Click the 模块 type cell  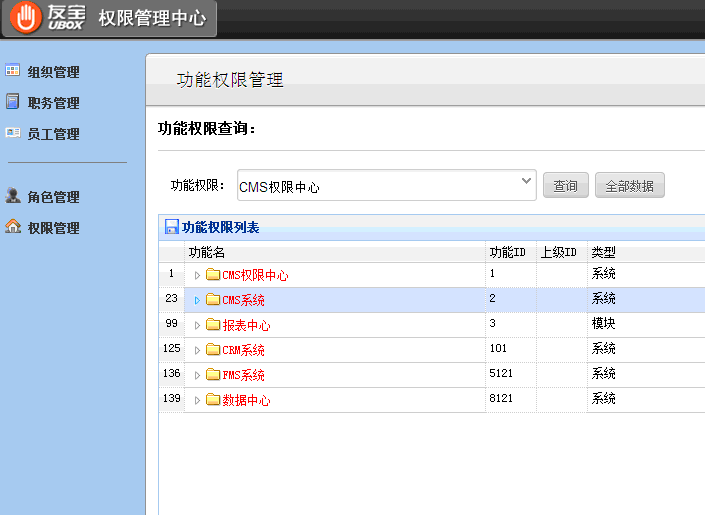pyautogui.click(x=603, y=323)
